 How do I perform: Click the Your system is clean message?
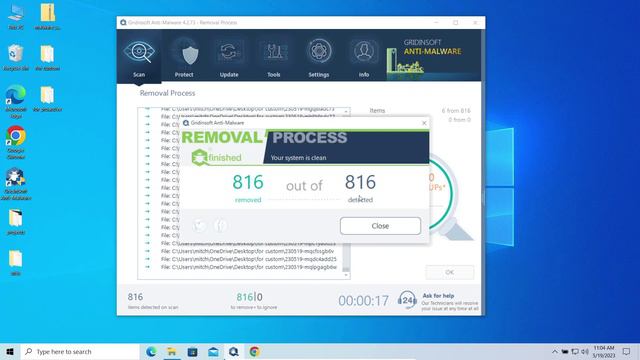click(x=298, y=158)
